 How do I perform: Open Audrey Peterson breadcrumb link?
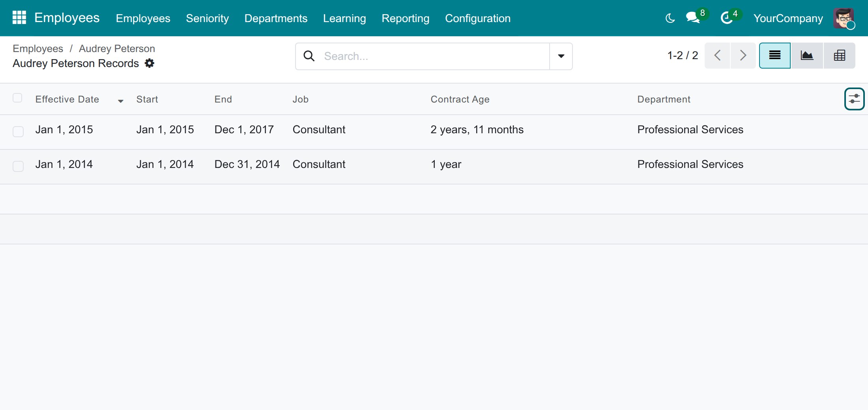(117, 48)
